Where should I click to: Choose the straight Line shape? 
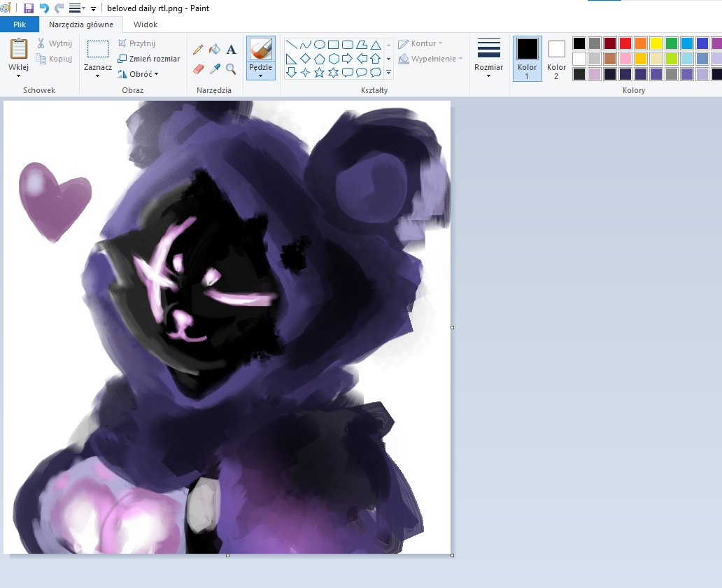[x=292, y=45]
